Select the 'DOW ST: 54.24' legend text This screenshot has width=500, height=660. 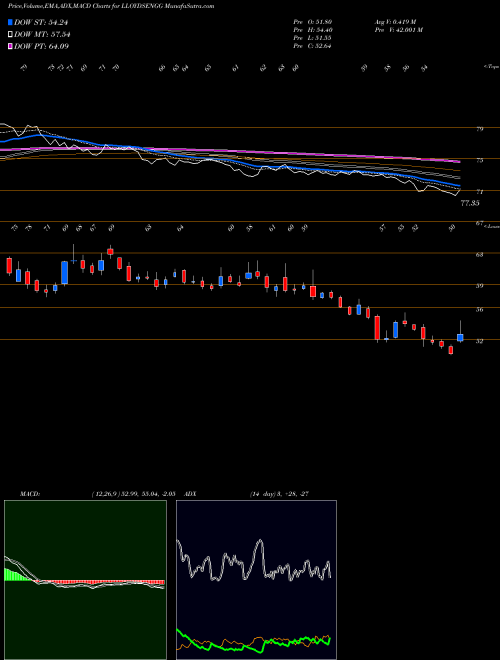(41, 23)
